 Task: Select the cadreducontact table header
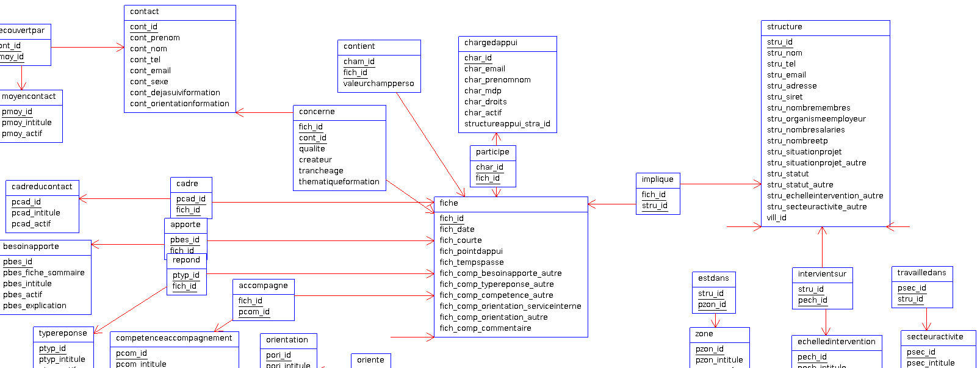(41, 187)
